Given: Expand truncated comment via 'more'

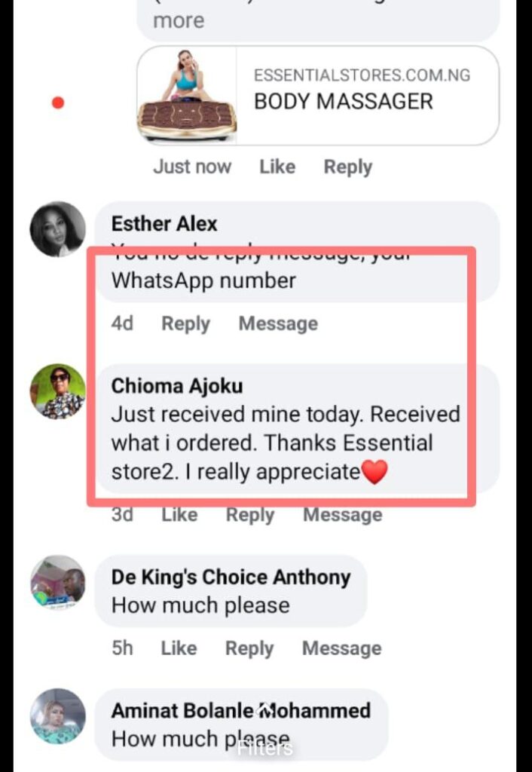Looking at the screenshot, I should coord(179,20).
